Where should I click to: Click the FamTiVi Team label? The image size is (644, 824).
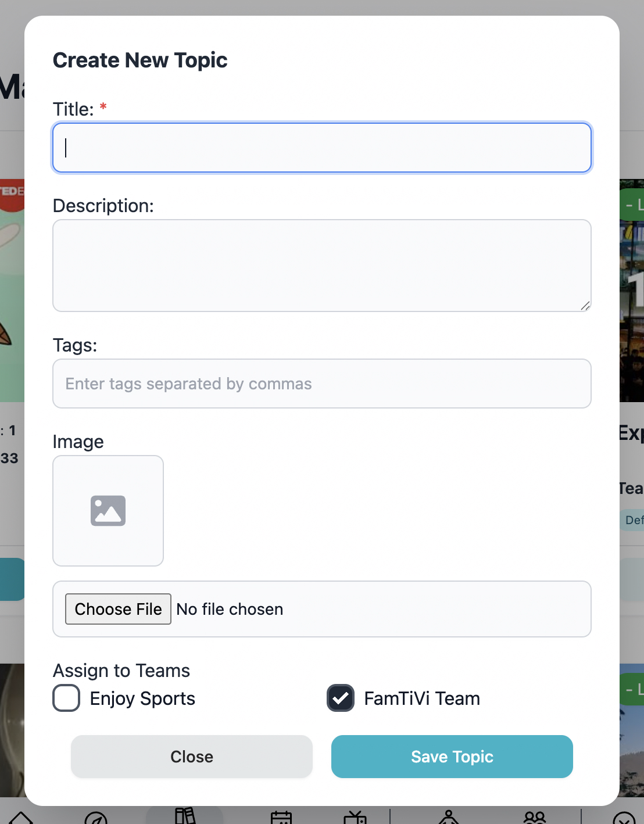point(422,698)
